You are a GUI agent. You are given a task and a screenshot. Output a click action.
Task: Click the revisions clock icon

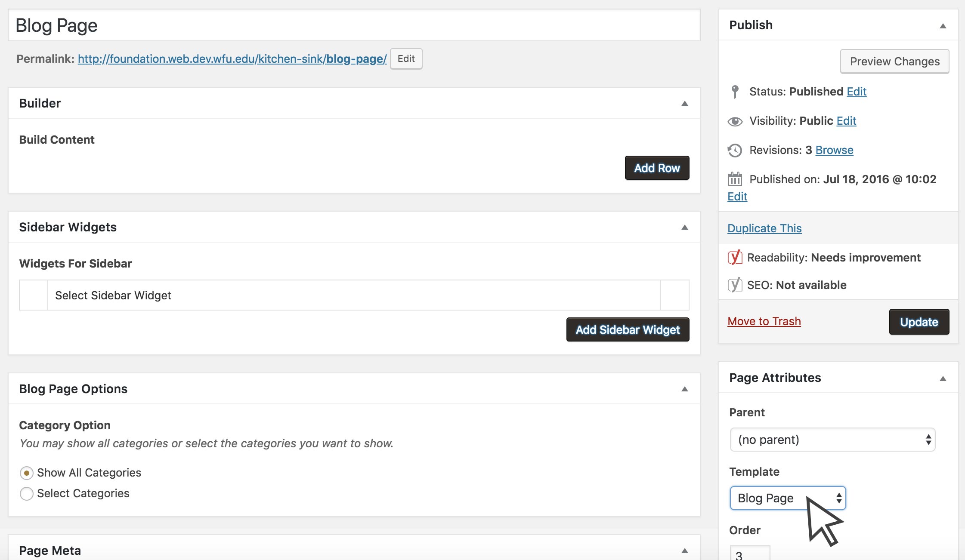pyautogui.click(x=735, y=151)
